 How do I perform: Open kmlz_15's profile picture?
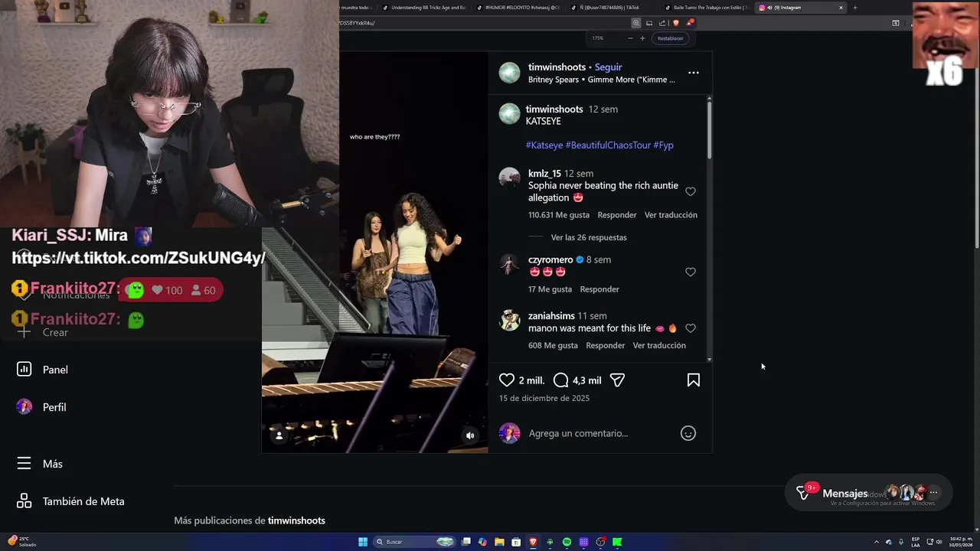(x=509, y=178)
